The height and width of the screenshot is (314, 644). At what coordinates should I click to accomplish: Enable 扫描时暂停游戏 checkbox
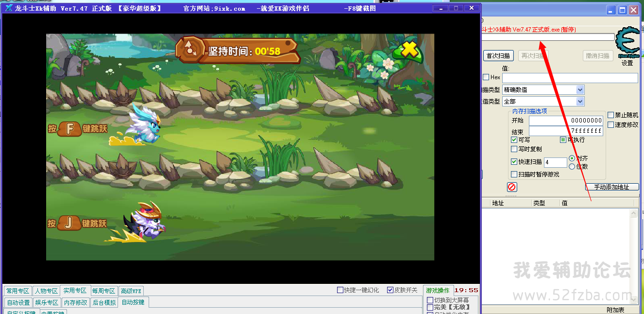pyautogui.click(x=514, y=174)
